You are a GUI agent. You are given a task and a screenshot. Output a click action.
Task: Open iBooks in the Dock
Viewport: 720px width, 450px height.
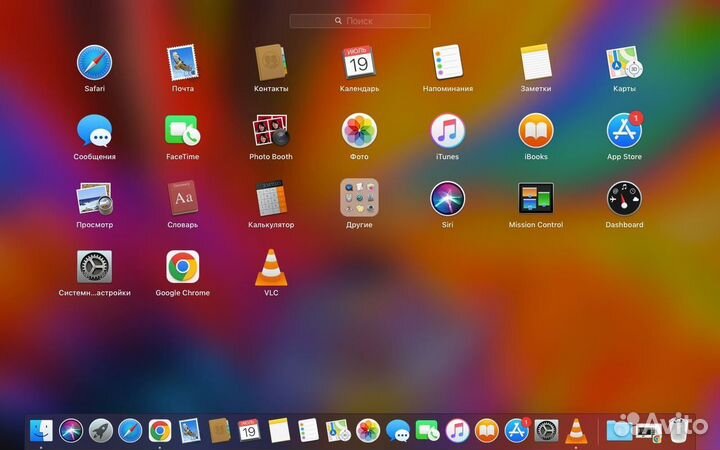click(487, 432)
